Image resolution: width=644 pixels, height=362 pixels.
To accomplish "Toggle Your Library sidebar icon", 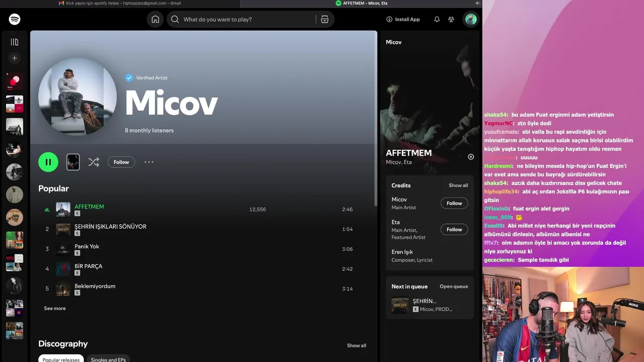I will [15, 42].
